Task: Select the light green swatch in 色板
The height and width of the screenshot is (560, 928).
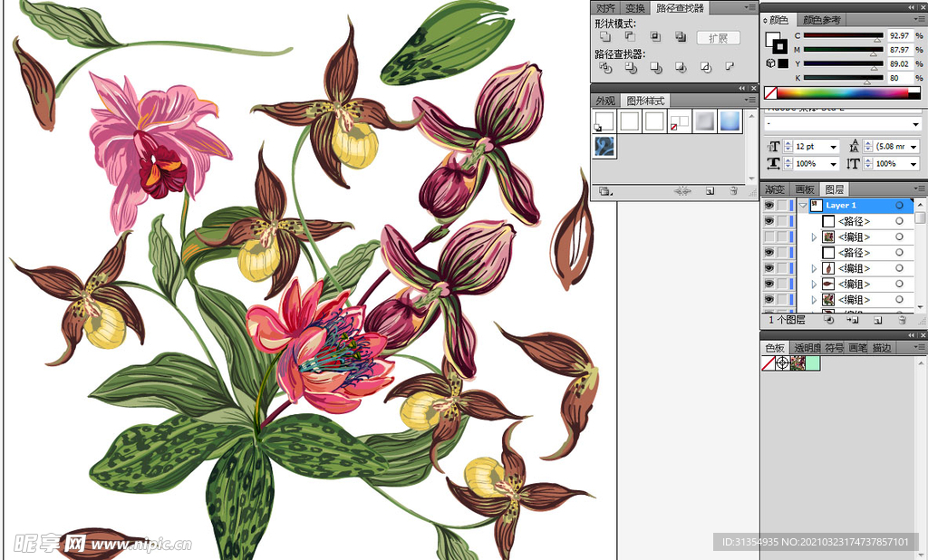Action: pos(813,363)
